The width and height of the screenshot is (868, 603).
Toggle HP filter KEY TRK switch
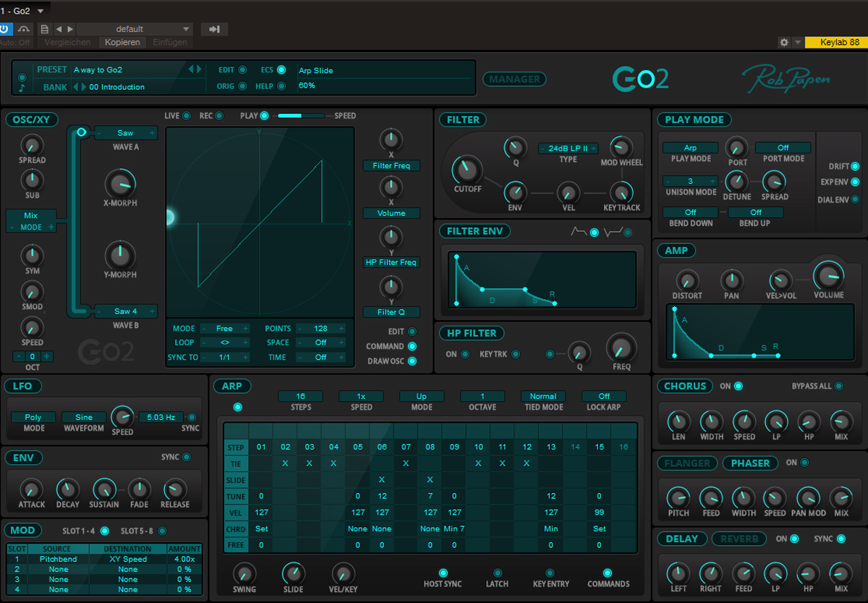click(515, 355)
